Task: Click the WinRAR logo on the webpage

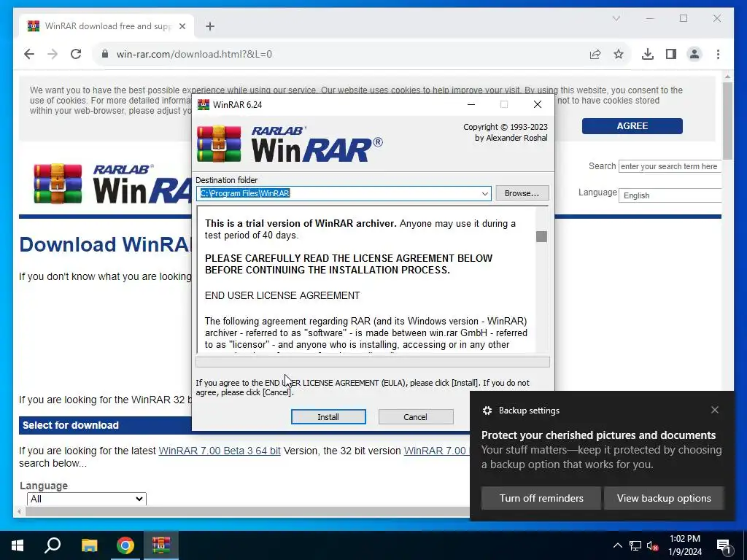Action: pos(112,184)
